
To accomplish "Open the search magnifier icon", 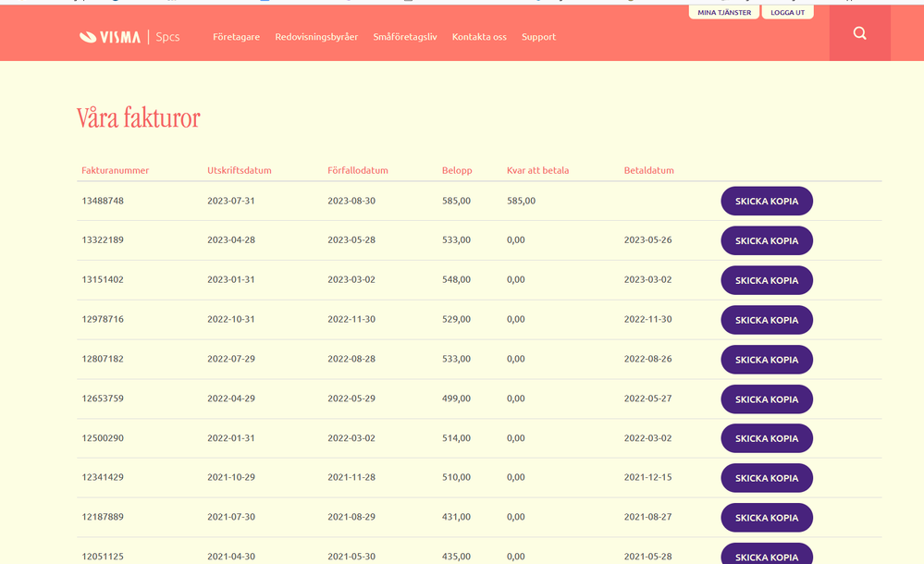I will [860, 33].
